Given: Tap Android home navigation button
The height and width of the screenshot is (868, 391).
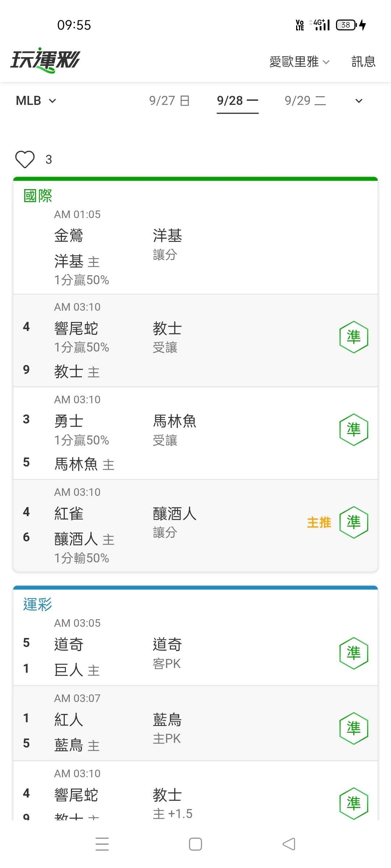Looking at the screenshot, I should [195, 844].
